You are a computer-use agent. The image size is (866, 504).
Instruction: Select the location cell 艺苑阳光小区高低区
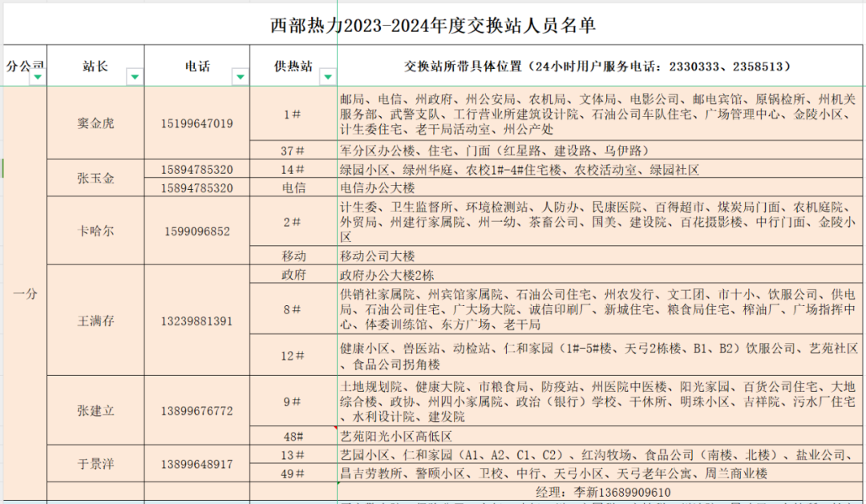point(600,436)
